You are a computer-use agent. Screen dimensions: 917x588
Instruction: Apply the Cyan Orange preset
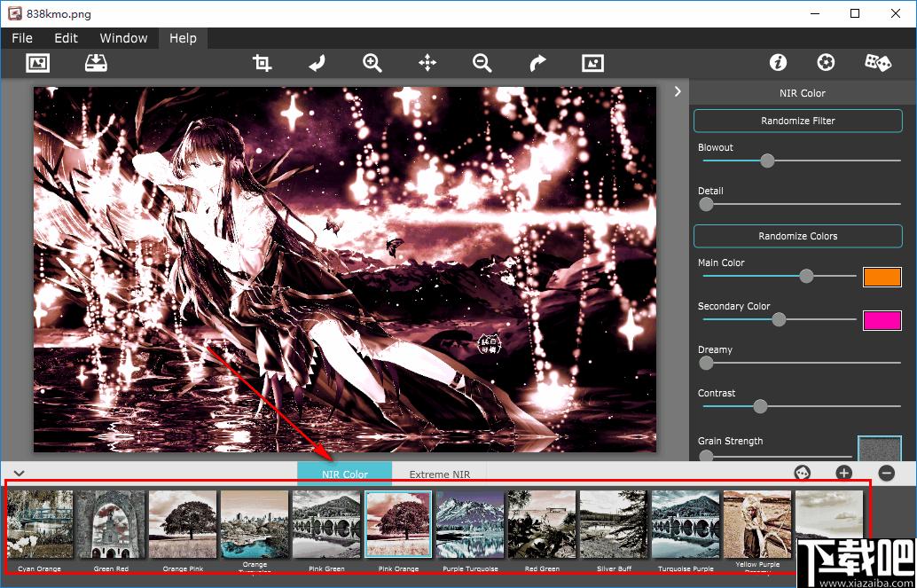point(39,524)
